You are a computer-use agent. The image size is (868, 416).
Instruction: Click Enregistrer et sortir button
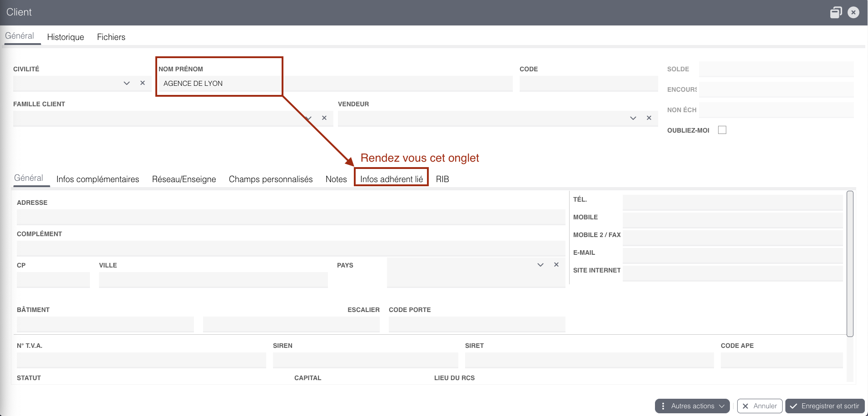(825, 406)
